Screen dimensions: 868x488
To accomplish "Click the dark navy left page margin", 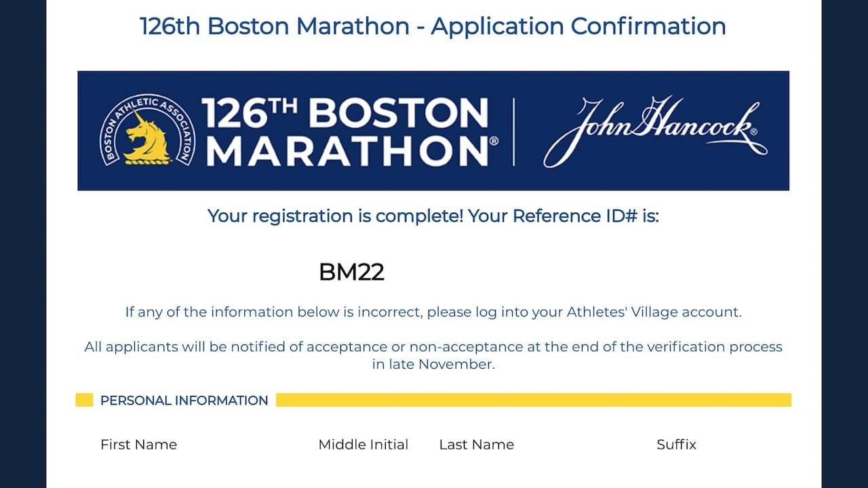I will click(x=23, y=244).
